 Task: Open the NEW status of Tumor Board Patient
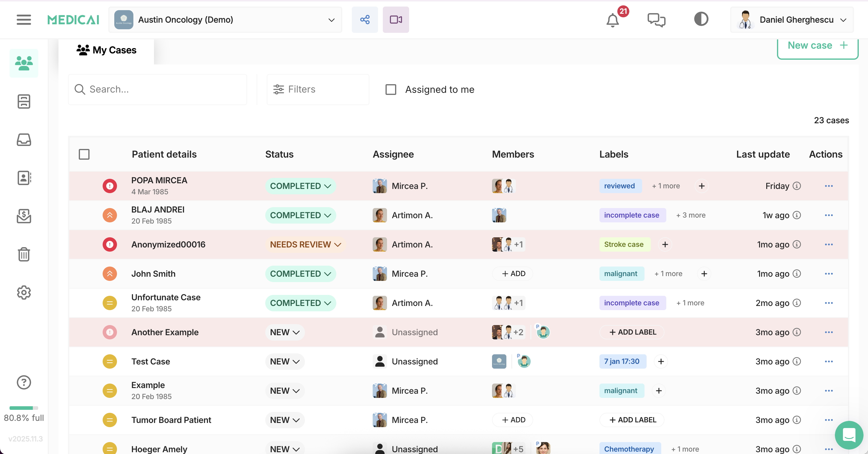point(285,420)
